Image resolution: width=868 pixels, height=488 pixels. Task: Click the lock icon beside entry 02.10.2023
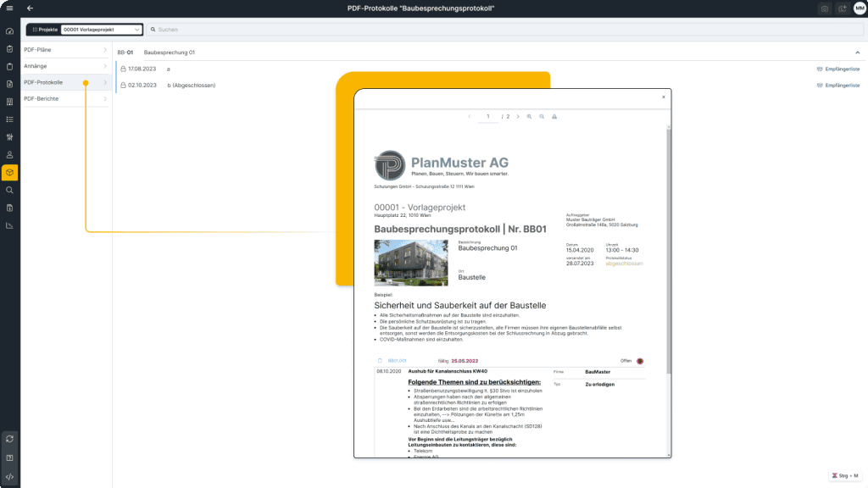click(124, 85)
